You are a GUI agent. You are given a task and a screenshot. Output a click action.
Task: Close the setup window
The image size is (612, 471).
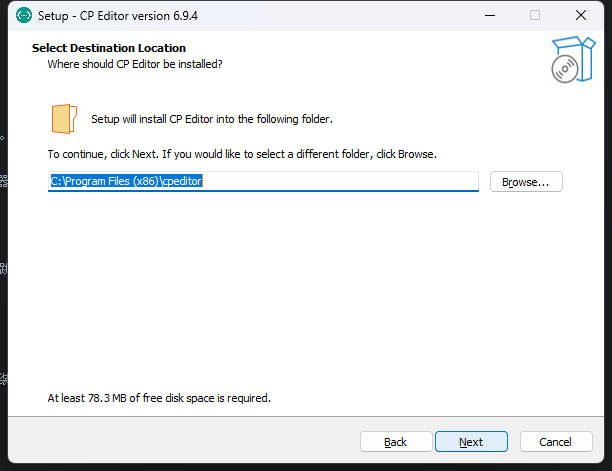[x=581, y=15]
